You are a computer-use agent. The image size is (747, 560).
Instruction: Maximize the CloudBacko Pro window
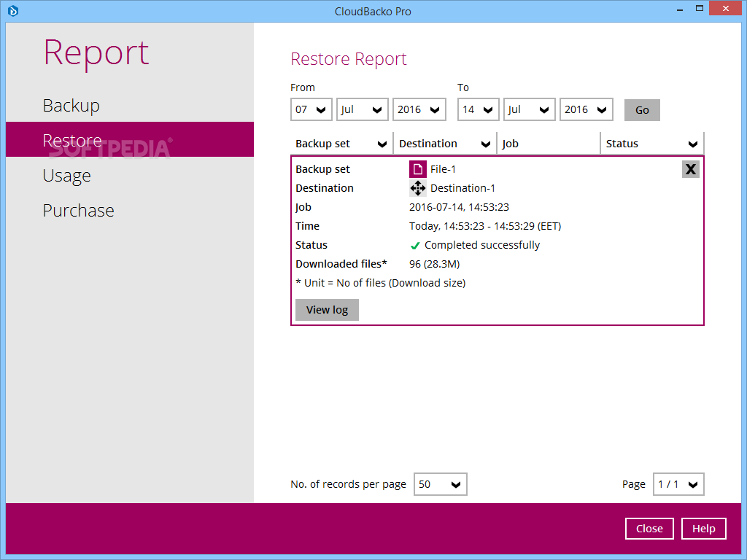pos(700,9)
